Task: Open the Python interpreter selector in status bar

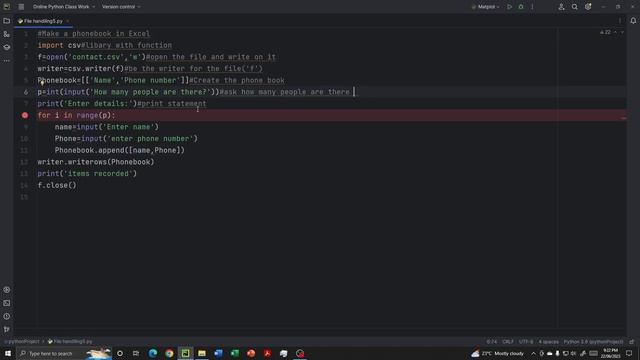Action: click(593, 342)
